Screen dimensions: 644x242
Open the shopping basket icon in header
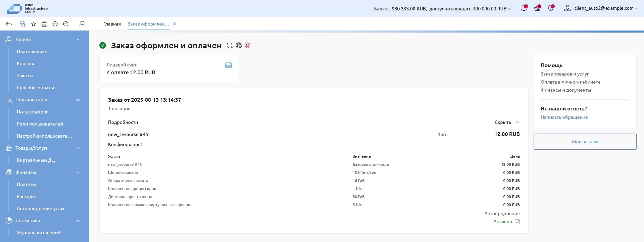537,8
